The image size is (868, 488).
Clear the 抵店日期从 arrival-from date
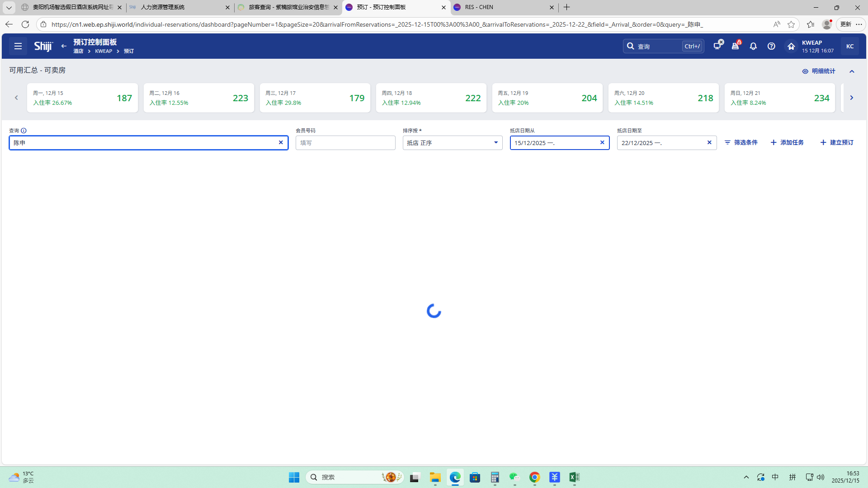point(602,142)
